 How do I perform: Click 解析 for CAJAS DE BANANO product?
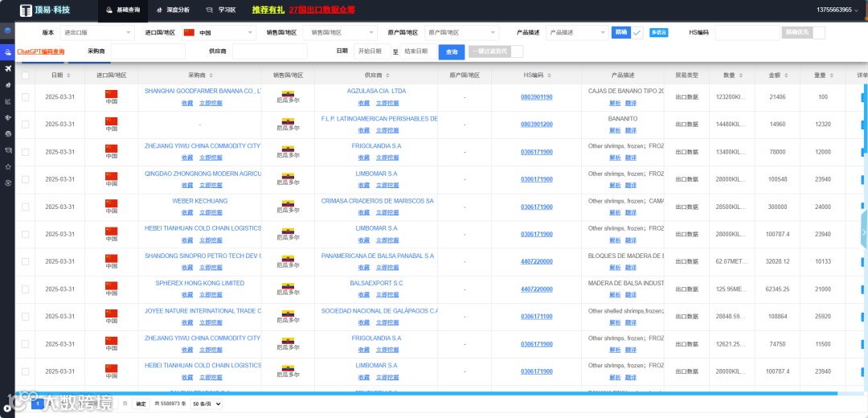point(615,103)
